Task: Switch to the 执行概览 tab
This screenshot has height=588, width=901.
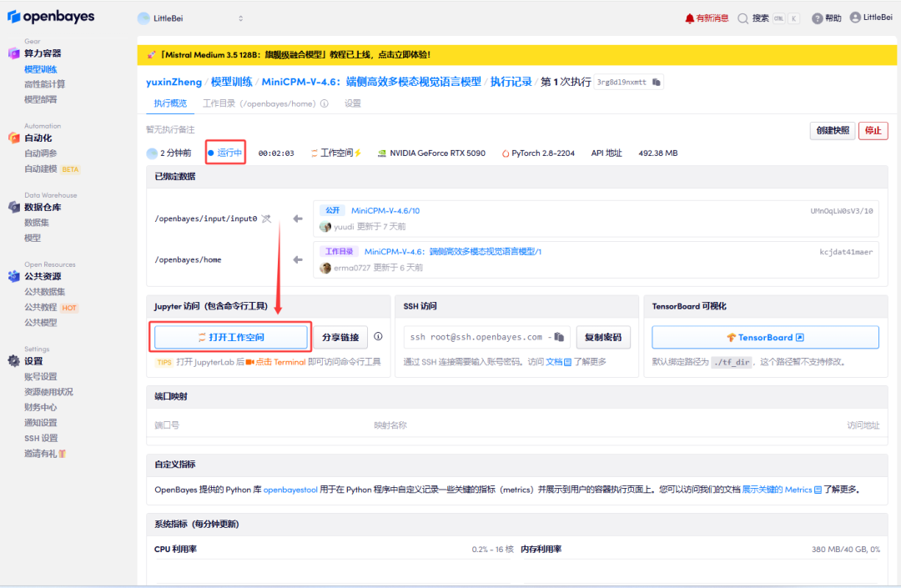Action: click(x=170, y=103)
